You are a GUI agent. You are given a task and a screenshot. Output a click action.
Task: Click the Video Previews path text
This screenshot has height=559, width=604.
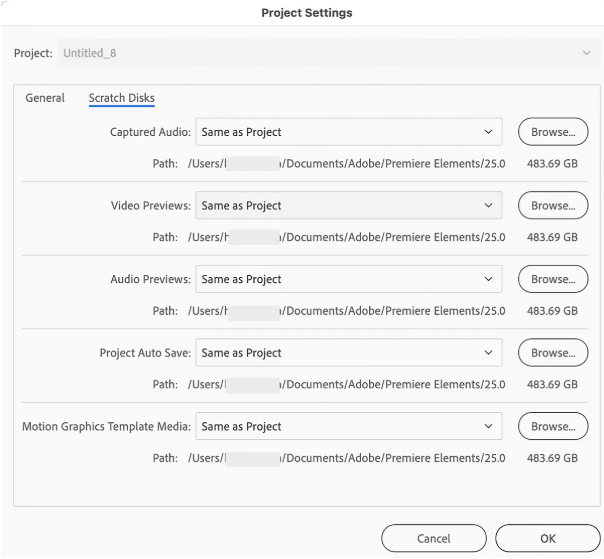click(x=346, y=238)
